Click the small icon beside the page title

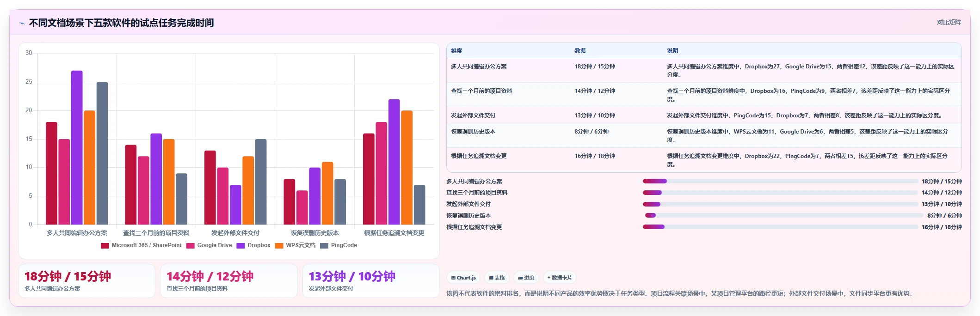[22, 23]
